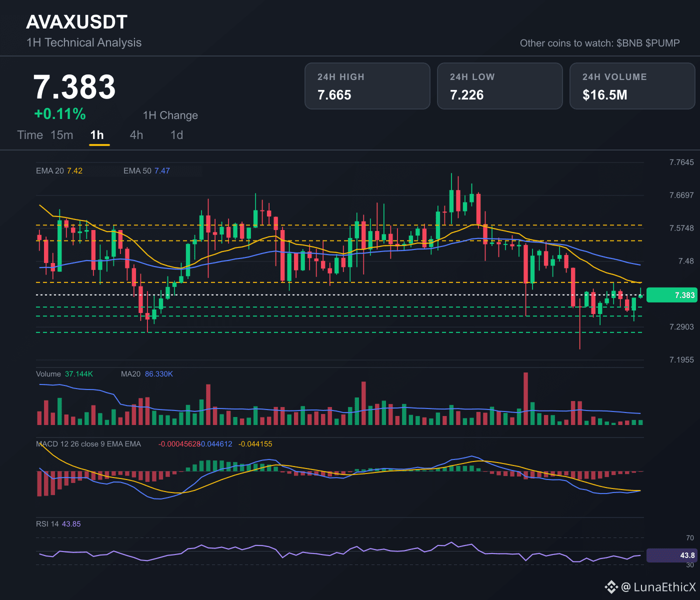This screenshot has height=600, width=700.
Task: Click the 24H VOLUME stat card
Action: (x=632, y=86)
